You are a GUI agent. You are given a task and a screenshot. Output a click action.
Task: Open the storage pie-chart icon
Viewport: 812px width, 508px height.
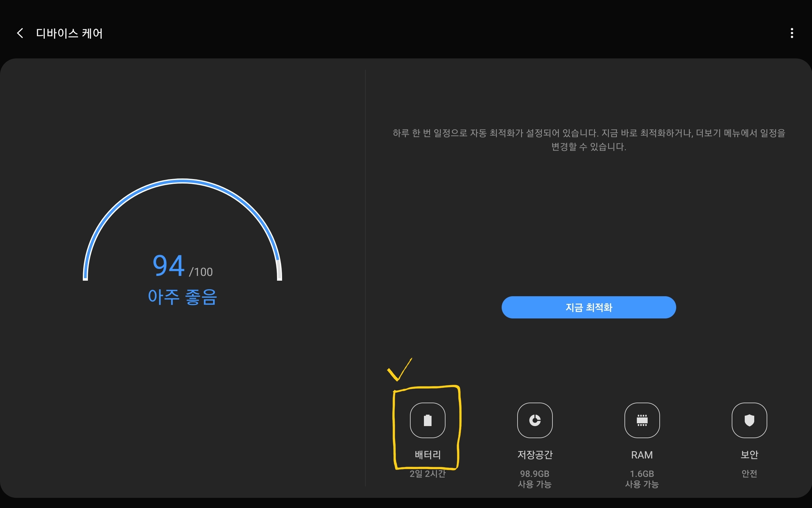(x=534, y=420)
